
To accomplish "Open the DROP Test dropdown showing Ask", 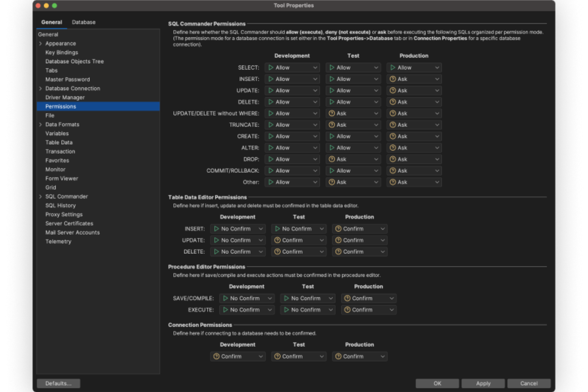I will pos(353,159).
